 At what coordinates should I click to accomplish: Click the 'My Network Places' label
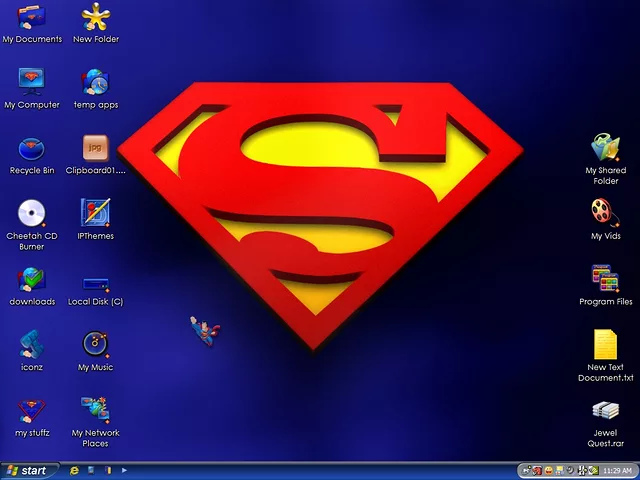coord(96,438)
